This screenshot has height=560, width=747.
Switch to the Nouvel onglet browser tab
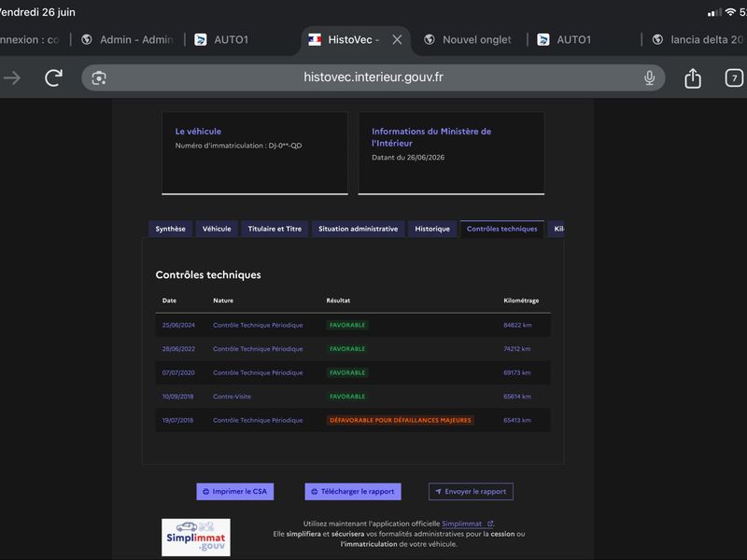468,40
